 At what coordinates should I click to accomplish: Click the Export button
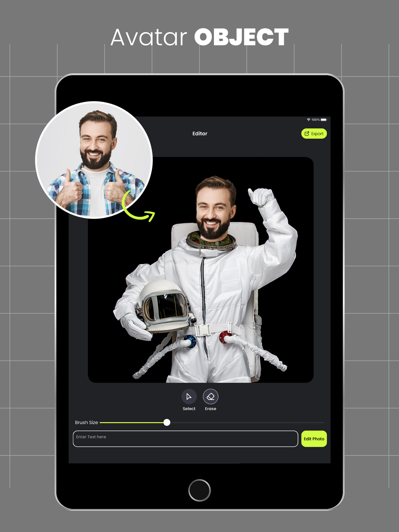click(314, 134)
